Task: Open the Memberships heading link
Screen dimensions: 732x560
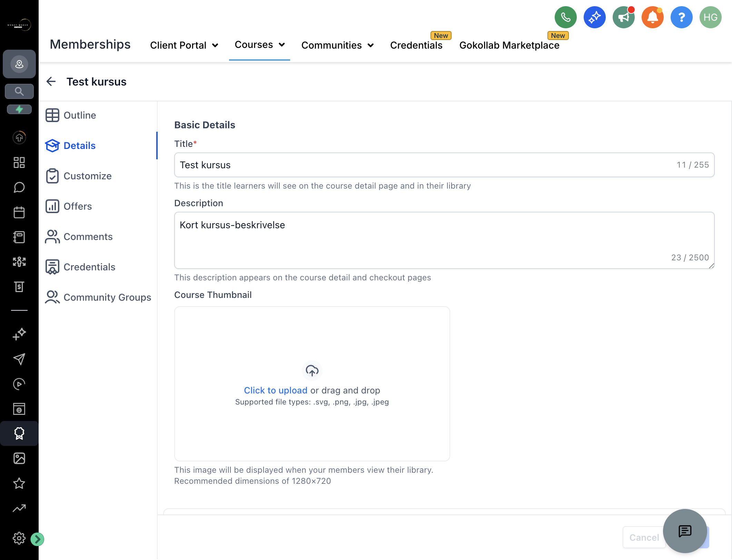Action: 90,44
